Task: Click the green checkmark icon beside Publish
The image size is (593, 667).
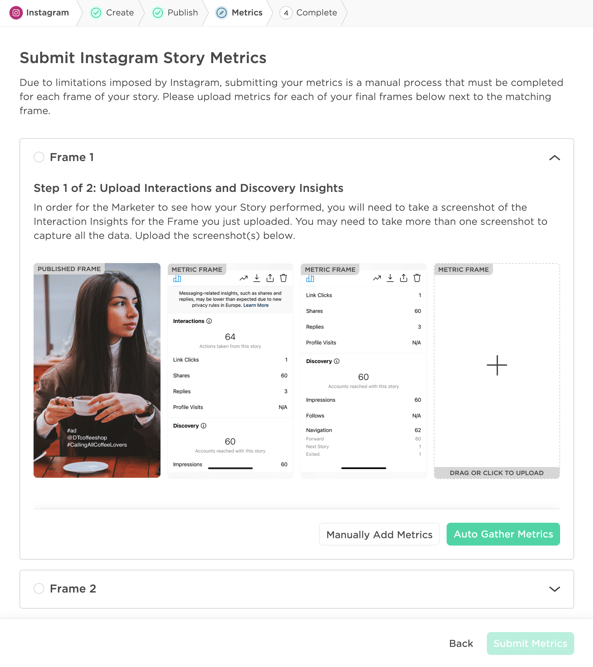Action: pos(158,13)
